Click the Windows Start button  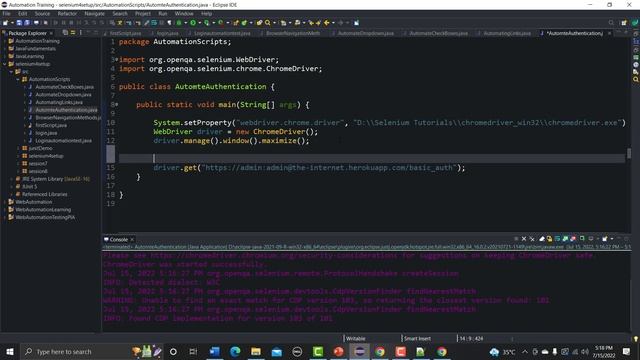point(10,351)
